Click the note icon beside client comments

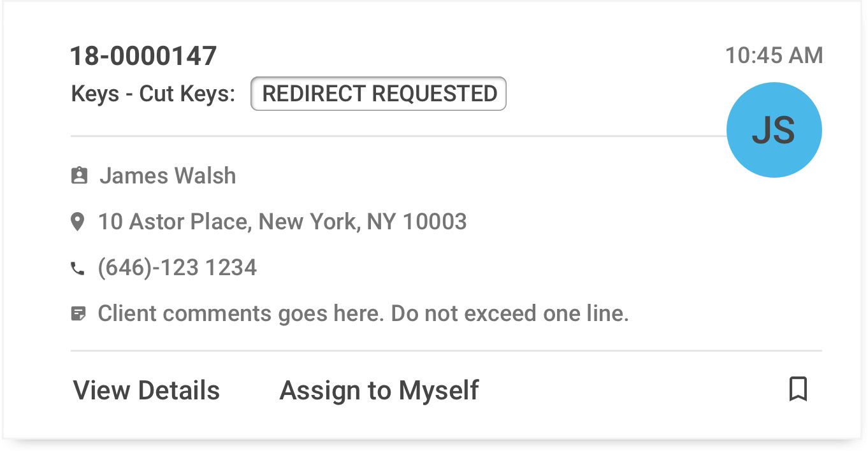pos(78,314)
